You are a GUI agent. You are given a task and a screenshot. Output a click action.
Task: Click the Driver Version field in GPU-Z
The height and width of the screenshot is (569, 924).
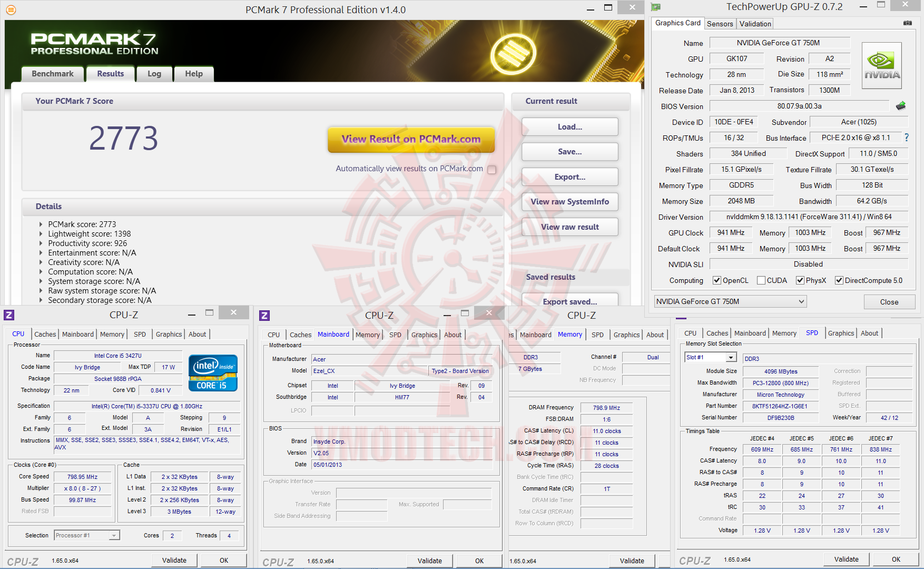point(809,217)
